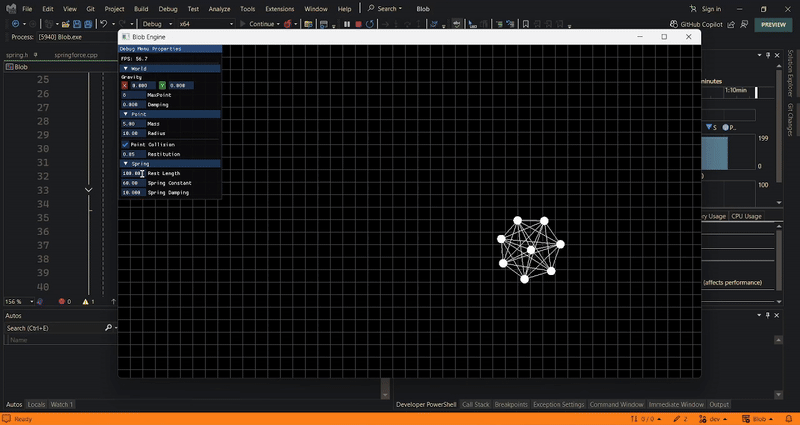800x425 pixels.
Task: Open the Solution Explorer side tab
Action: click(790, 74)
